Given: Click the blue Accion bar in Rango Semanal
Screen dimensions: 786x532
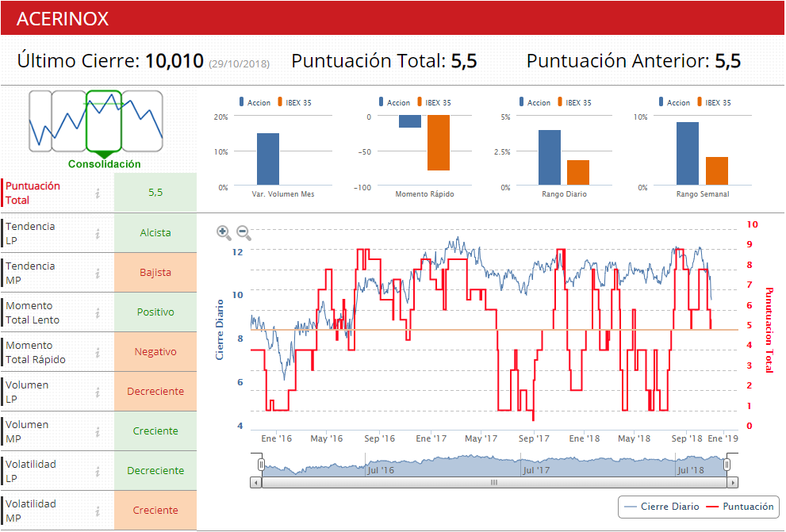Looking at the screenshot, I should coord(688,153).
